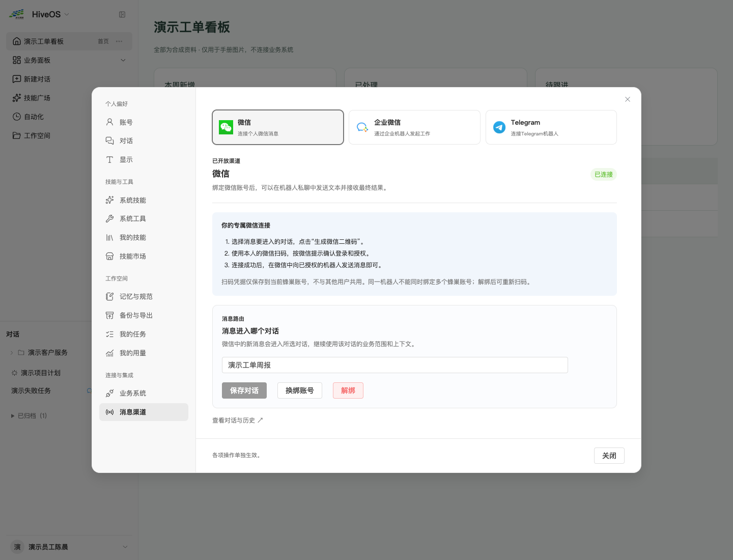The width and height of the screenshot is (733, 560).
Task: Open the 演示工单周报 conversation selector
Action: [394, 365]
